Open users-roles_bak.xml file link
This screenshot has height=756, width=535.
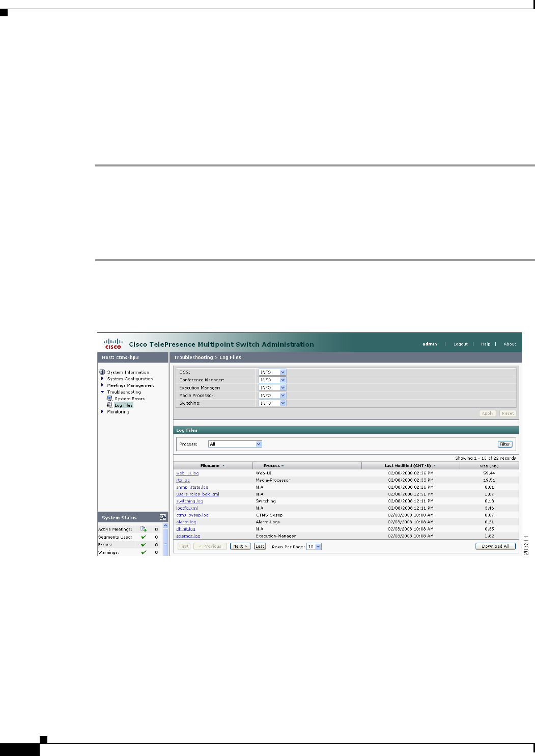click(198, 494)
